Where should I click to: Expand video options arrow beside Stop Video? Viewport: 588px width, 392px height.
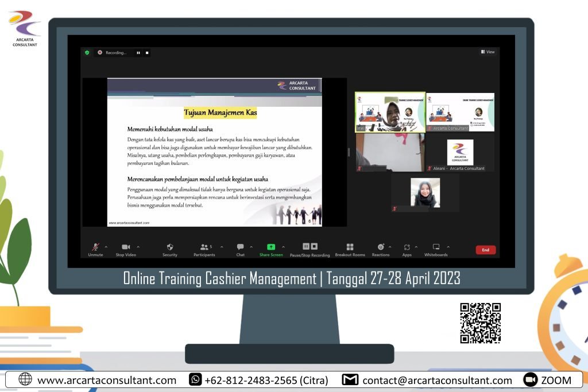coord(138,247)
